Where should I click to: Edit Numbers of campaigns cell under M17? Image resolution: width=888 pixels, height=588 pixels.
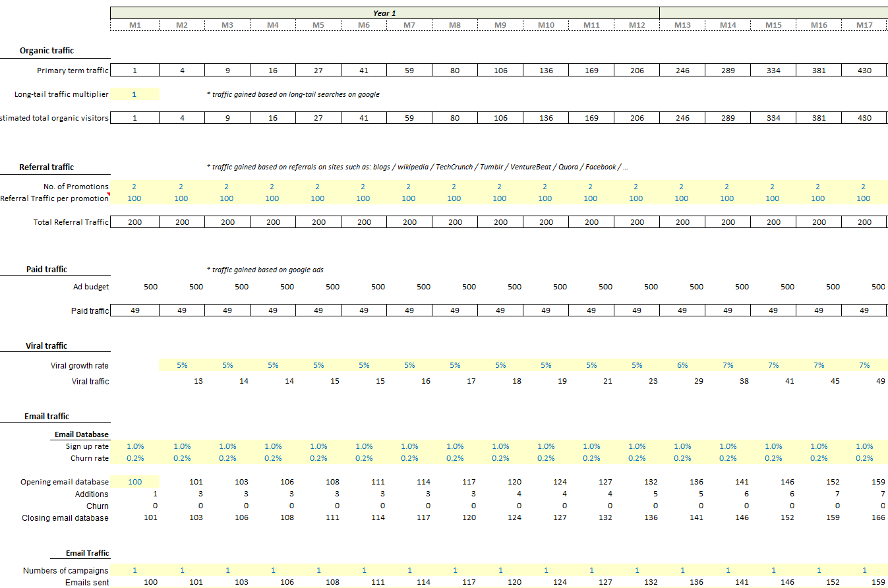[864, 570]
